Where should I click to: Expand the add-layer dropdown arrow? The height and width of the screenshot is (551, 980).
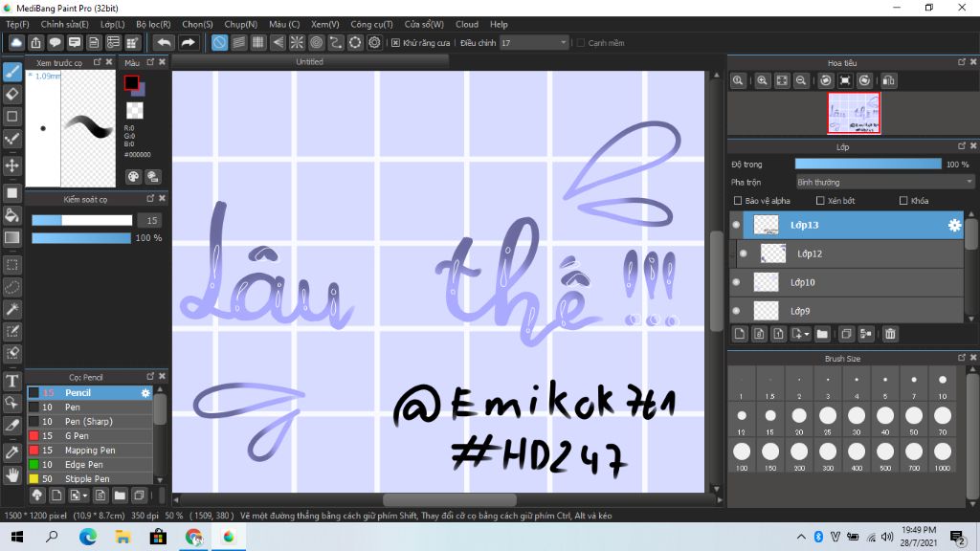(x=807, y=334)
